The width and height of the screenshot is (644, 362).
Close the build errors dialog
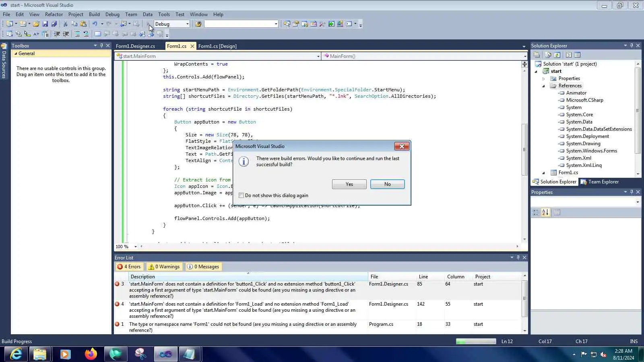[x=402, y=146]
